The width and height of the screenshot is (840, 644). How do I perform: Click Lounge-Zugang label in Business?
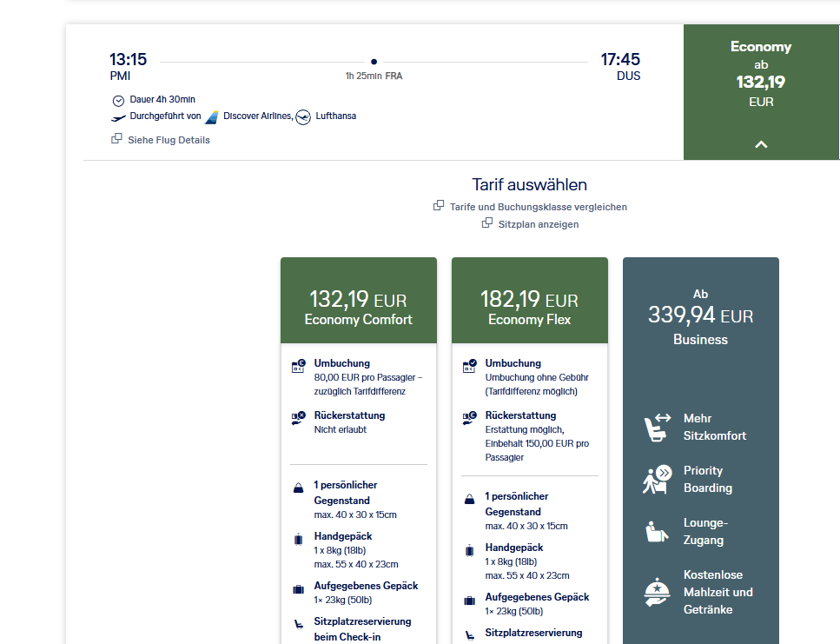tap(705, 532)
